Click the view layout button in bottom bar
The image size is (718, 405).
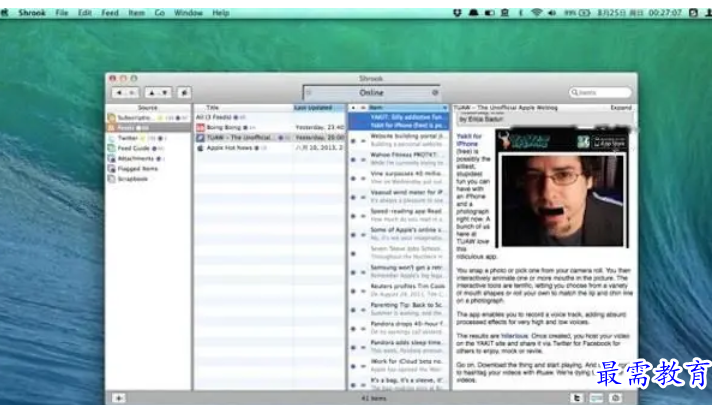(x=596, y=398)
